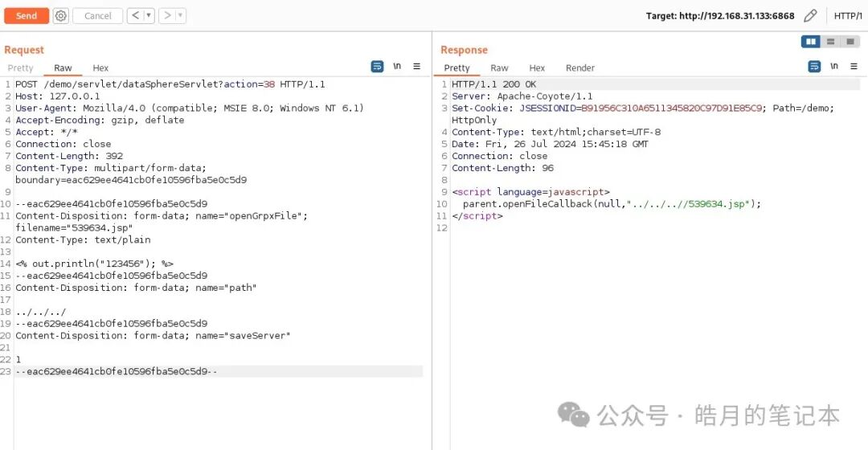Click the POST /demo/servlet/dataSphereServlet request line
Screen dimensions: 868x450
(170, 84)
